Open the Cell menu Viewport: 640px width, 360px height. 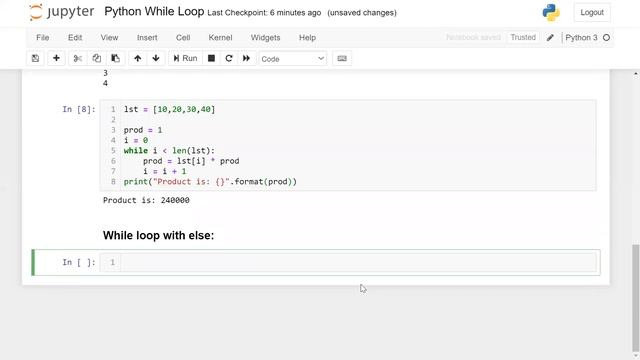(183, 38)
